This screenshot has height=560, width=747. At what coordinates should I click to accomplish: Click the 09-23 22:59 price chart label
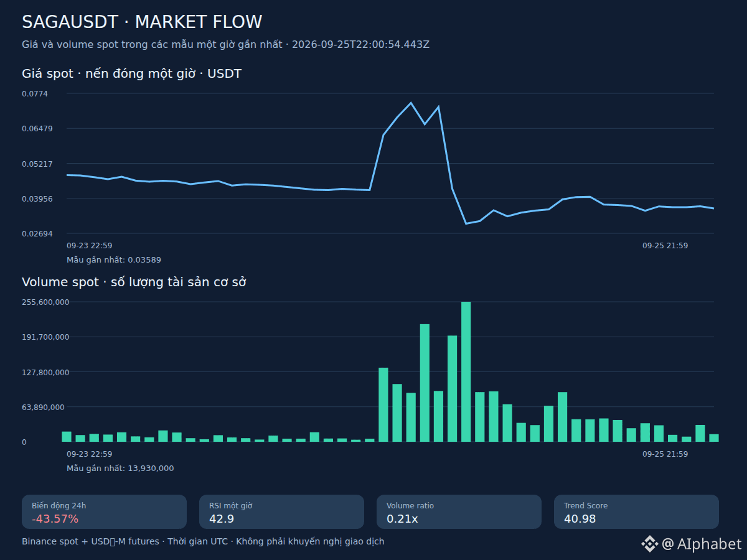(89, 246)
